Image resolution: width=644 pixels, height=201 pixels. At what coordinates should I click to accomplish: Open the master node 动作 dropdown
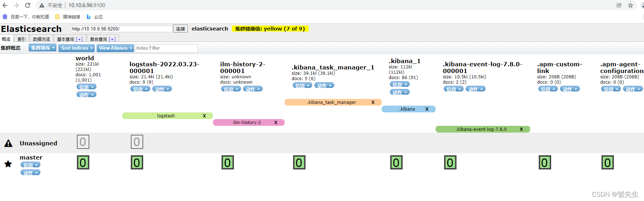(30, 173)
